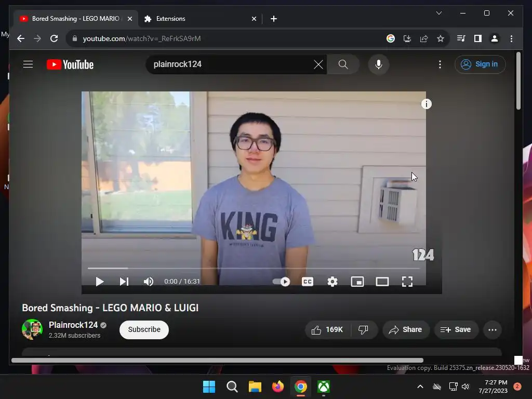Click Google icon in address bar
This screenshot has height=399, width=532.
click(x=391, y=38)
